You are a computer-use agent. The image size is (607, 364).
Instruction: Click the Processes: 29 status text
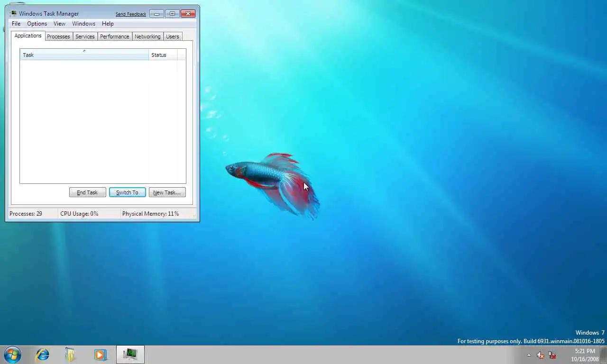[26, 214]
